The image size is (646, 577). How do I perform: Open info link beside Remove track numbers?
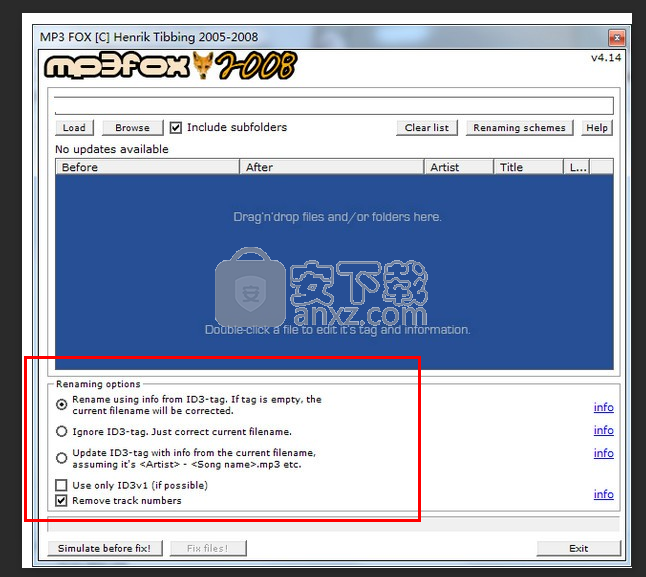604,494
